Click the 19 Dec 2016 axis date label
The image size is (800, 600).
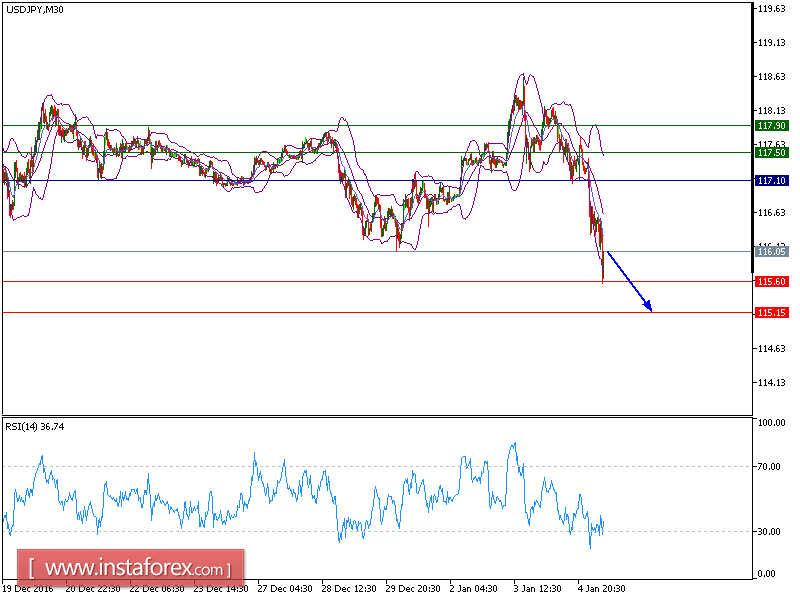tap(28, 589)
